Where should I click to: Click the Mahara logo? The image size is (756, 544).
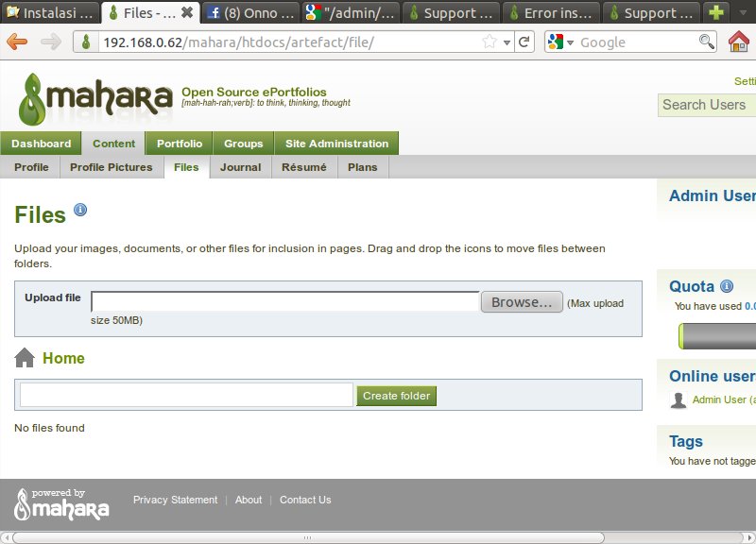[95, 99]
